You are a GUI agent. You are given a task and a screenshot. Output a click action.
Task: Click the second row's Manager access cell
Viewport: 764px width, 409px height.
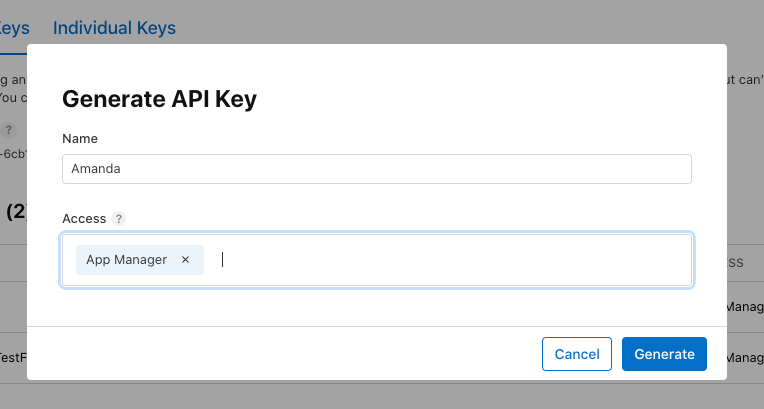pos(745,358)
